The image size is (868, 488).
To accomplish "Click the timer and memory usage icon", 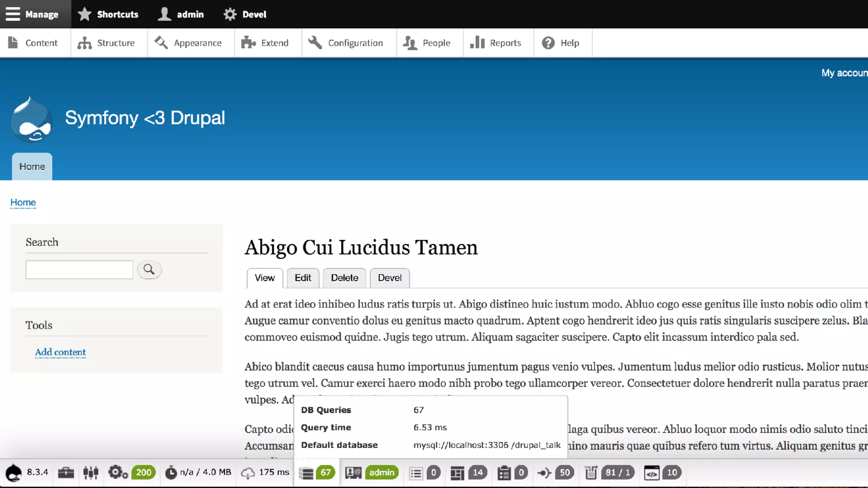I will coord(171,472).
